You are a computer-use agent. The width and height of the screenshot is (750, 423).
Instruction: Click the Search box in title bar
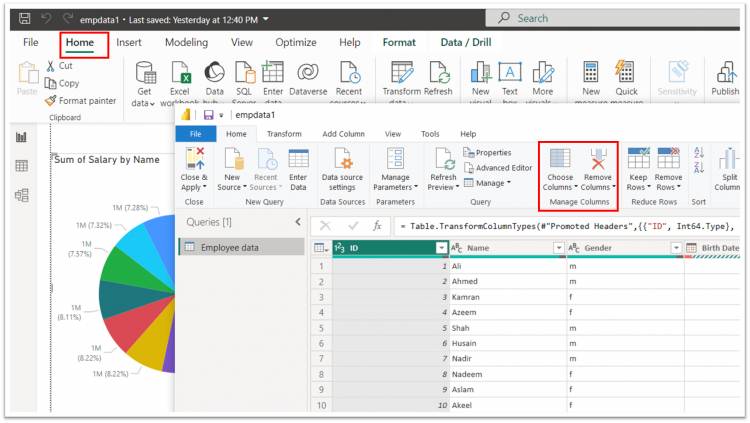pyautogui.click(x=612, y=18)
